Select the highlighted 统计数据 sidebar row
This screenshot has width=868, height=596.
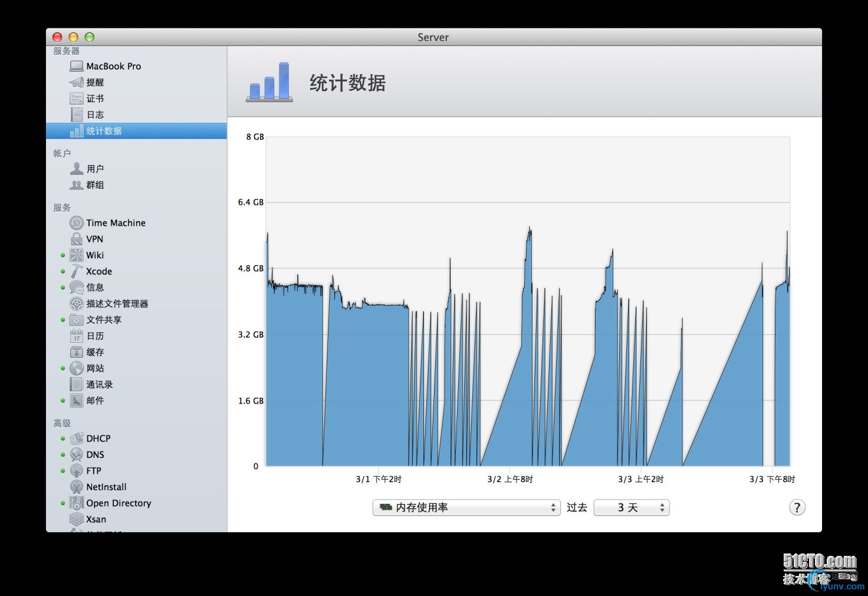[x=136, y=131]
